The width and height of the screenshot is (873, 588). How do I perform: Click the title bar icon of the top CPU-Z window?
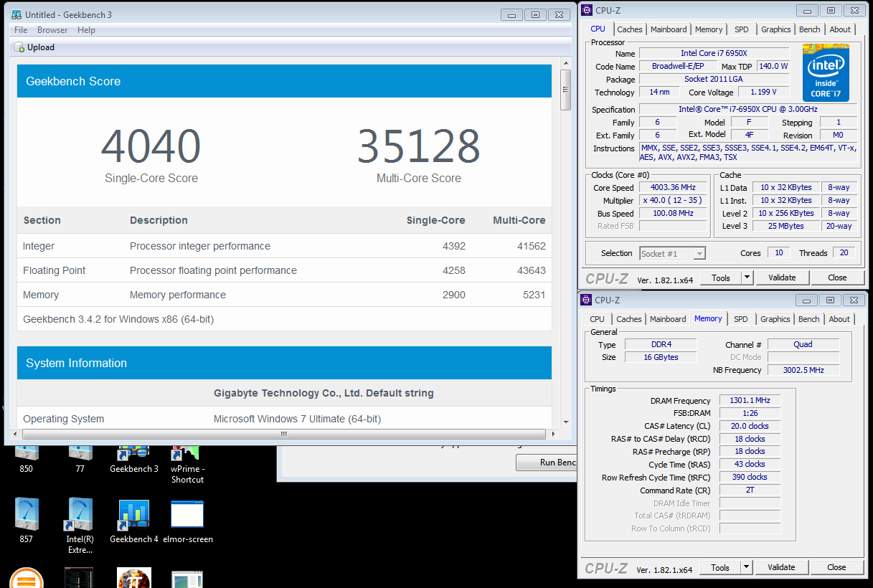click(x=587, y=10)
